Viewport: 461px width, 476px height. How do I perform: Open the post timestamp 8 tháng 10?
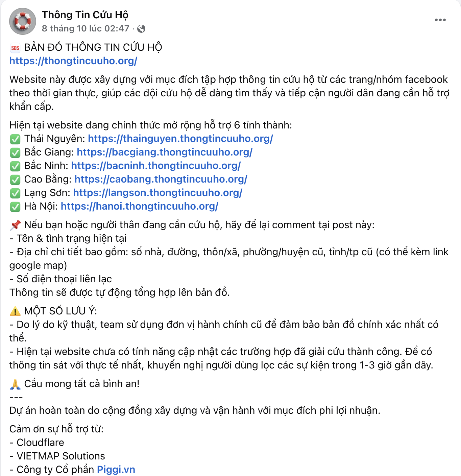(86, 28)
